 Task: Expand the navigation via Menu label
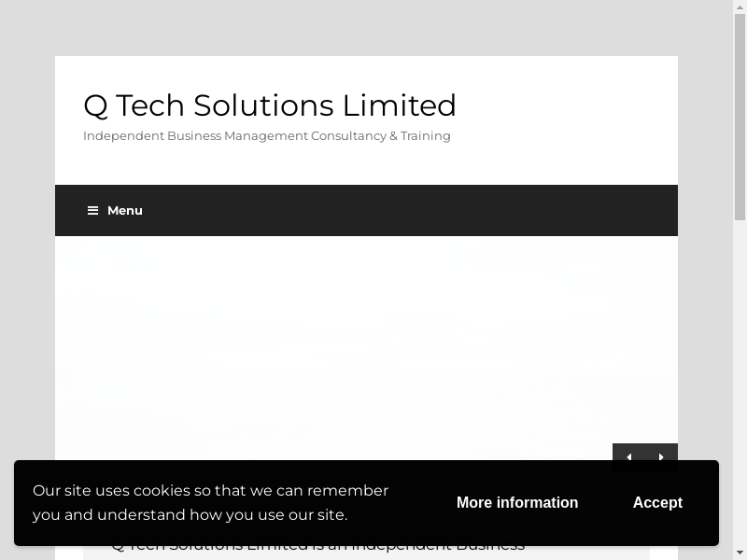[x=124, y=211]
